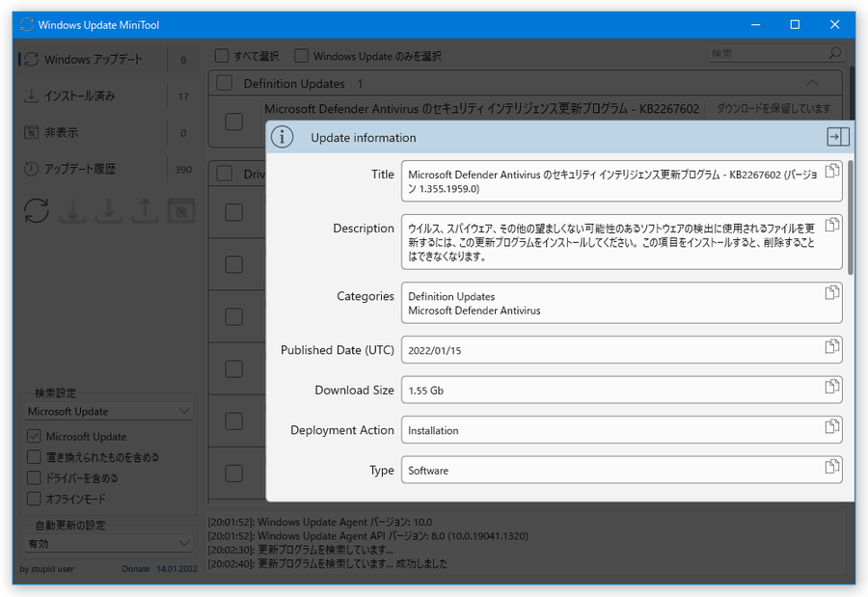Click the 検索 search input field
Screen dimensions: 868x597
click(x=768, y=53)
